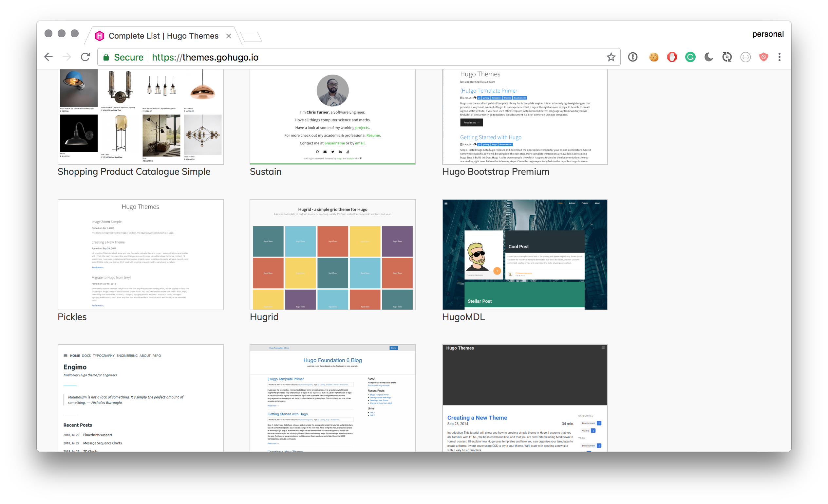Open Shopping Product Catalogue Simple title
Viewport: 828px width, 504px height.
pyautogui.click(x=134, y=171)
